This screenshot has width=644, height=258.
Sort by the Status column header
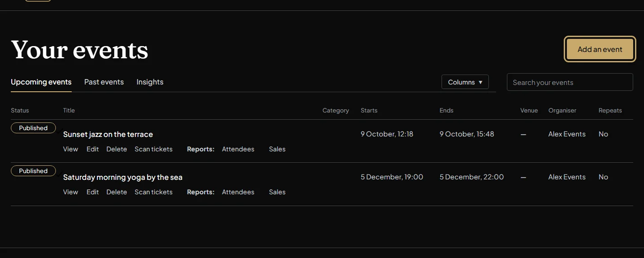point(20,110)
